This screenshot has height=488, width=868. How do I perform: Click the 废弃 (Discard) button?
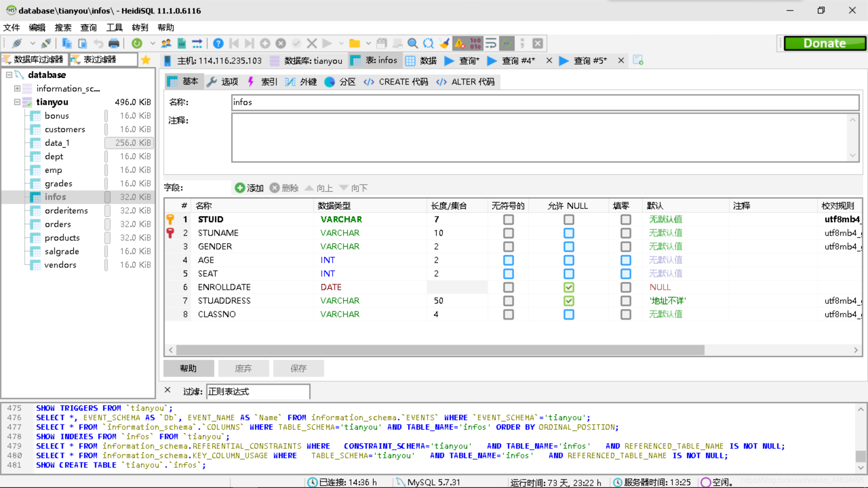point(243,368)
